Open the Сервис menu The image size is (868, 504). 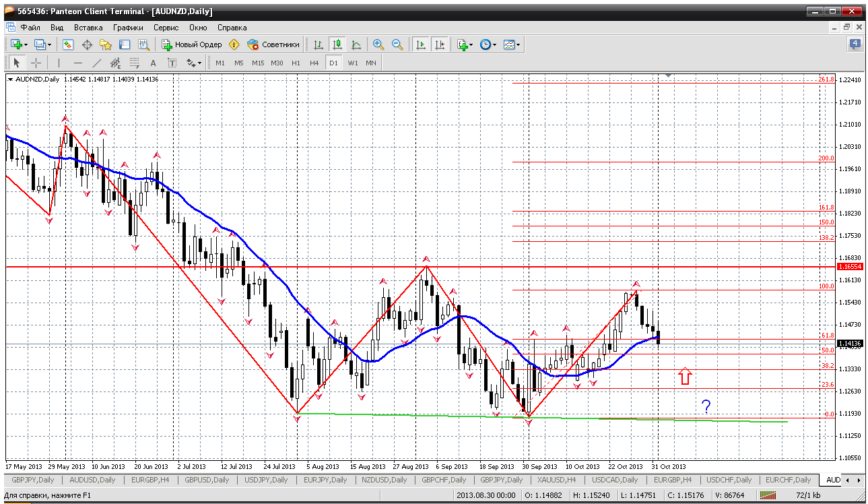[166, 28]
